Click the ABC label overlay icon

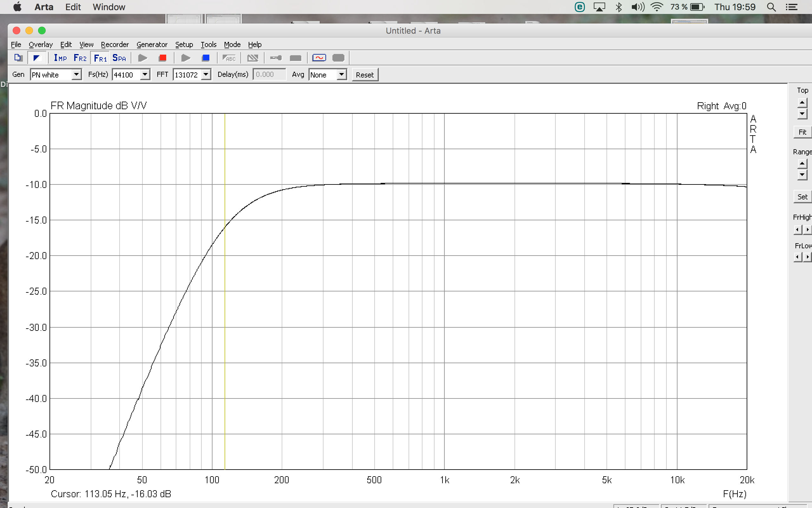(x=229, y=58)
